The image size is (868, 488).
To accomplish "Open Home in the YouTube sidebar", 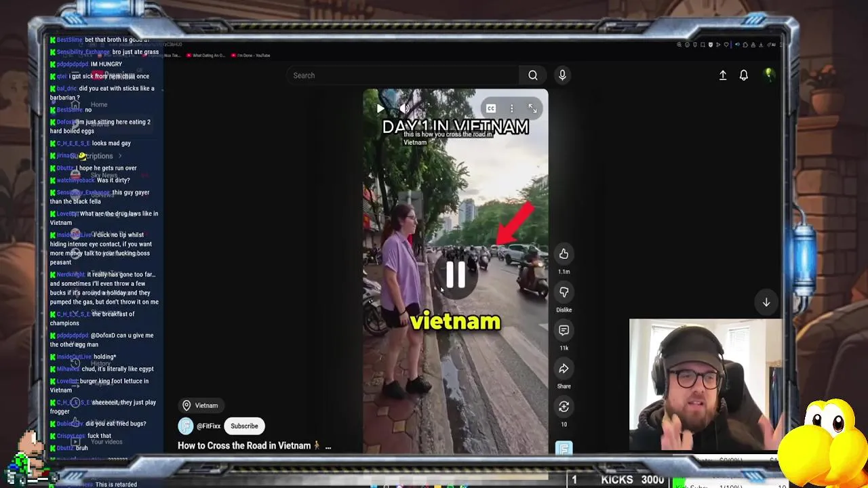I will pyautogui.click(x=99, y=104).
